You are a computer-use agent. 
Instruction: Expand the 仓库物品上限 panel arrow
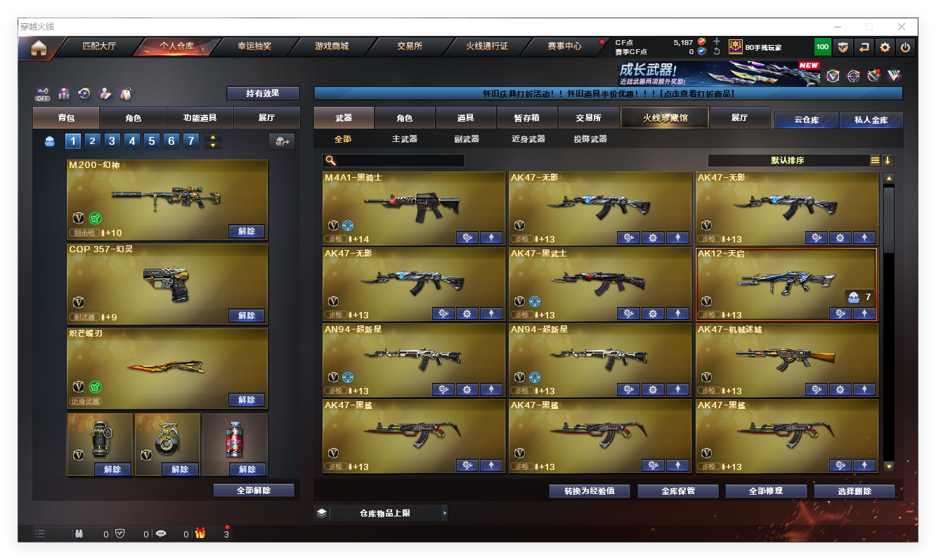tap(444, 513)
